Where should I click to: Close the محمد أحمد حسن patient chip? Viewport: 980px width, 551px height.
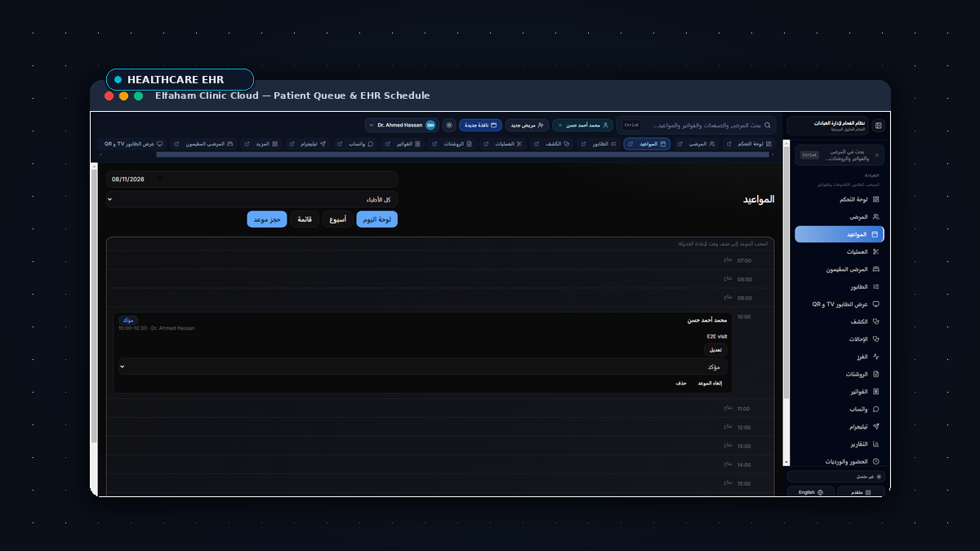click(559, 125)
